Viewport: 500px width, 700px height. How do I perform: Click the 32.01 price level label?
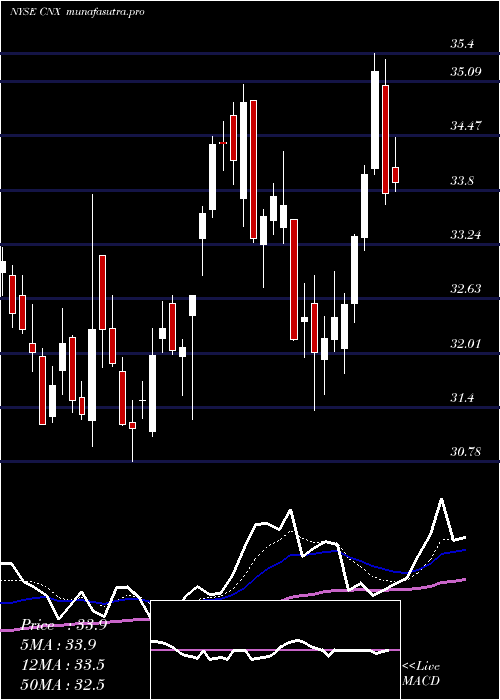(466, 344)
